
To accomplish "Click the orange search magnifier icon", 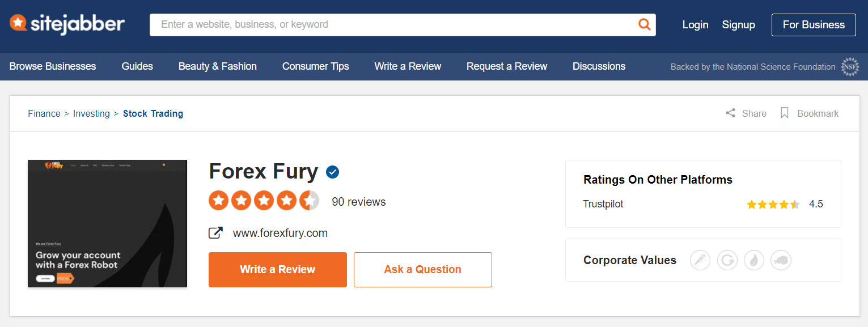I will (644, 24).
